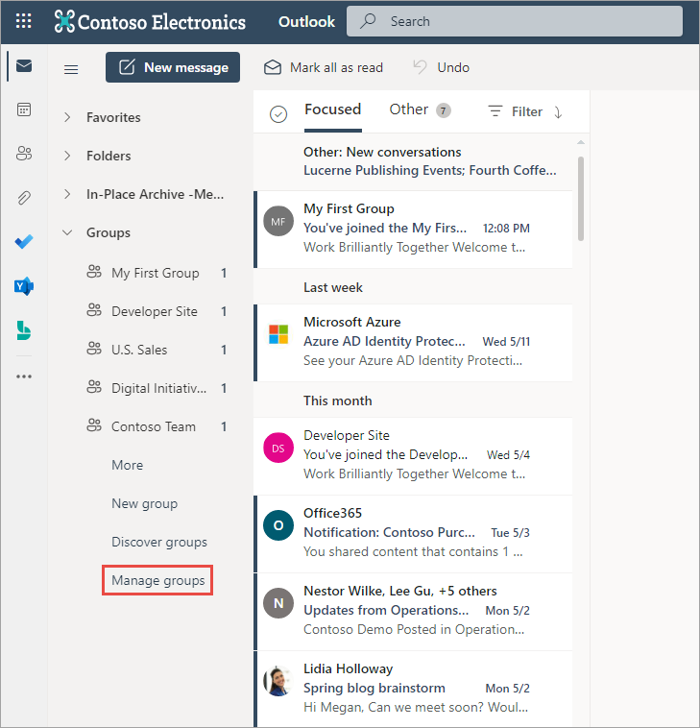Open 'You've joined the Develop...' message

click(x=413, y=456)
